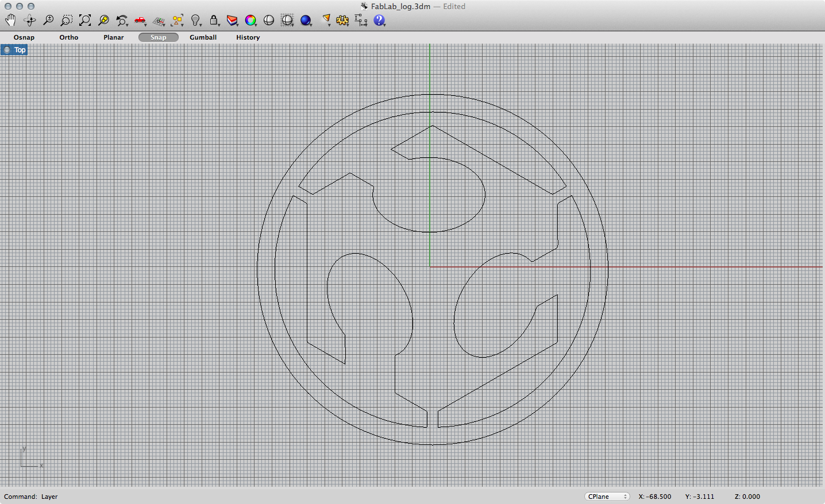Click the X coordinate readout -68.500
Viewport: 825px width, 504px height.
(655, 497)
